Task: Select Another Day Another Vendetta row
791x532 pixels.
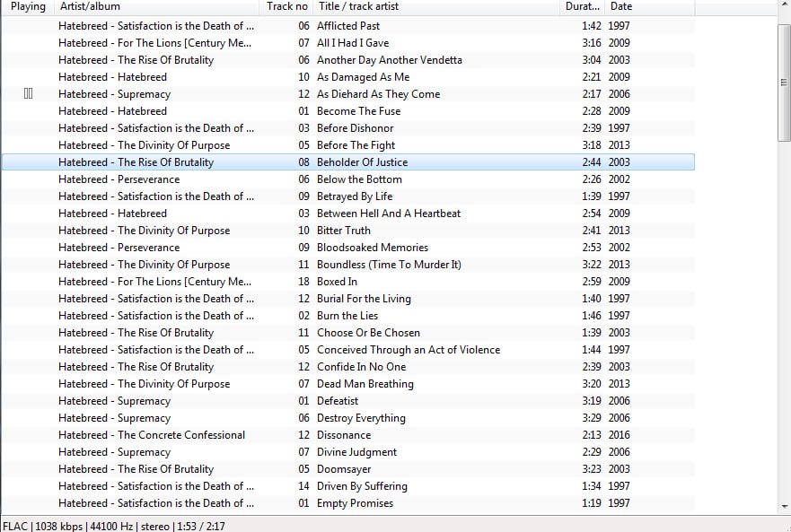Action: [x=348, y=60]
